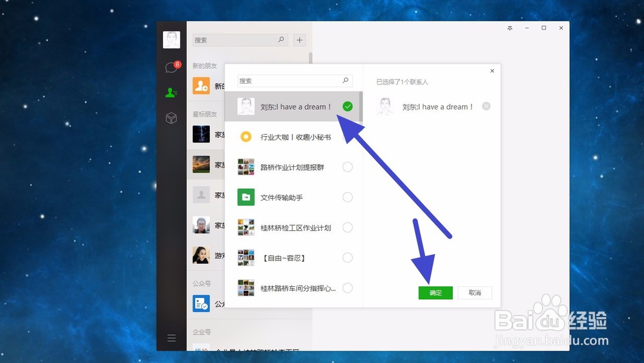The height and width of the screenshot is (363, 644).
Task: Open the blue official accounts icon
Action: tap(201, 304)
